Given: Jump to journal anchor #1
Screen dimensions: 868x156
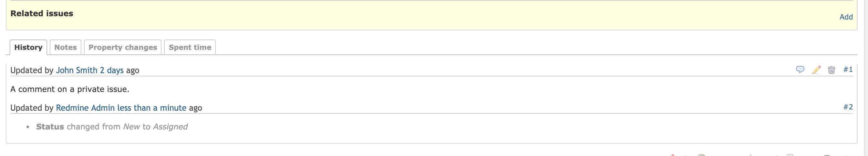Looking at the screenshot, I should click(x=848, y=70).
